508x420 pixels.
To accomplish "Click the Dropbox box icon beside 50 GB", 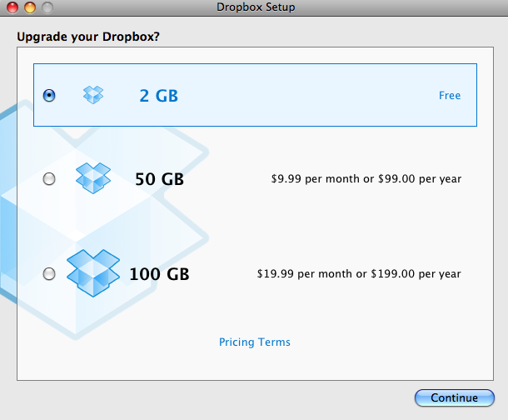I will (x=93, y=178).
